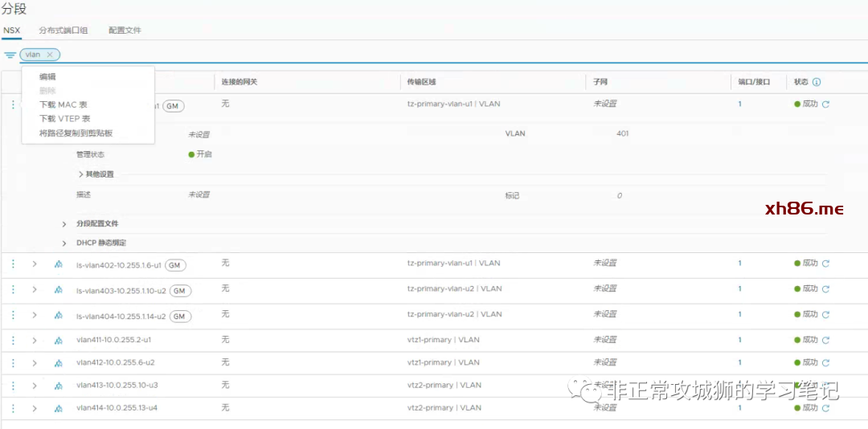The height and width of the screenshot is (429, 868).
Task: Expand the DHCP 静态绑定 section
Action: click(64, 243)
